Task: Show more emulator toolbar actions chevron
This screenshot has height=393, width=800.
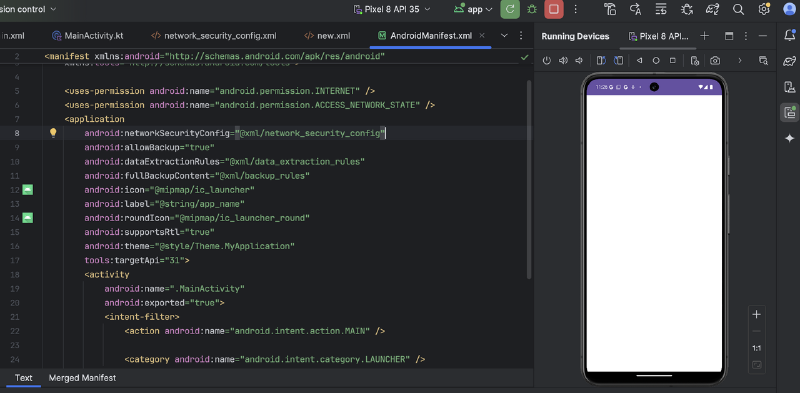Action: point(740,61)
